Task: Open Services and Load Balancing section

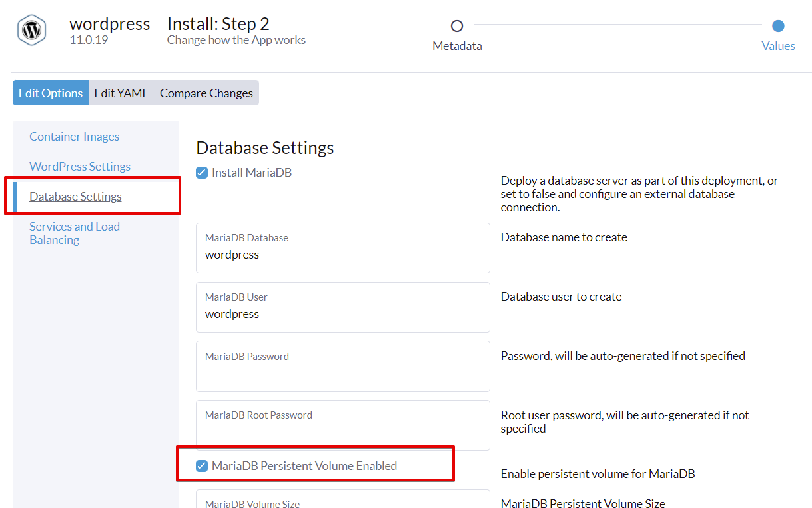Action: (x=75, y=233)
